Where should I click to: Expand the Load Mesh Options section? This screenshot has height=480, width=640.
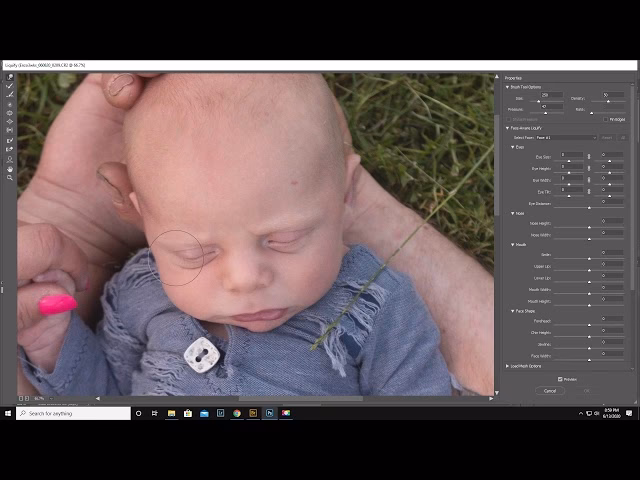pos(507,366)
